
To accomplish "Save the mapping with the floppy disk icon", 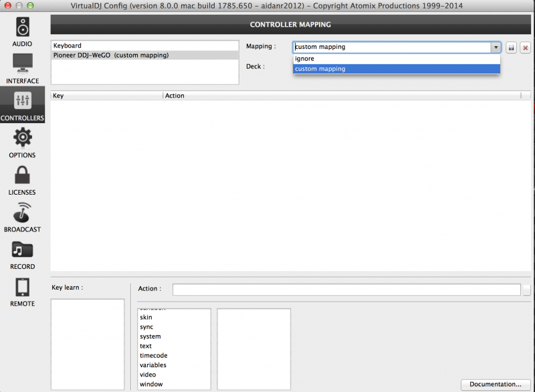I will point(511,47).
